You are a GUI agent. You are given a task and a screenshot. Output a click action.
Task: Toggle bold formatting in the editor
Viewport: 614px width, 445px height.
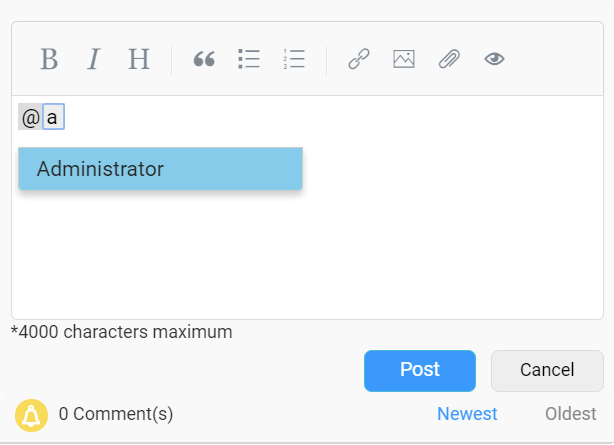click(48, 60)
